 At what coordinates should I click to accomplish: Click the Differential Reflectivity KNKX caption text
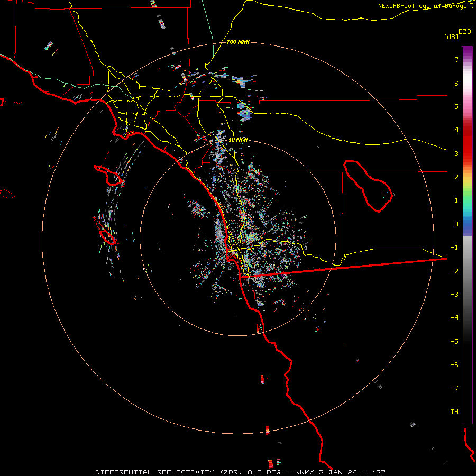tap(240, 472)
